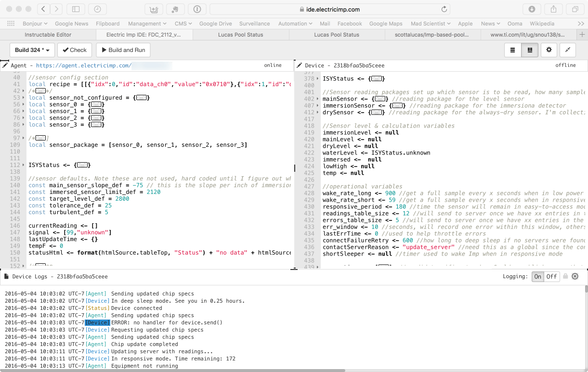The height and width of the screenshot is (372, 588).
Task: Switch to Instructable Editor tab
Action: (48, 35)
